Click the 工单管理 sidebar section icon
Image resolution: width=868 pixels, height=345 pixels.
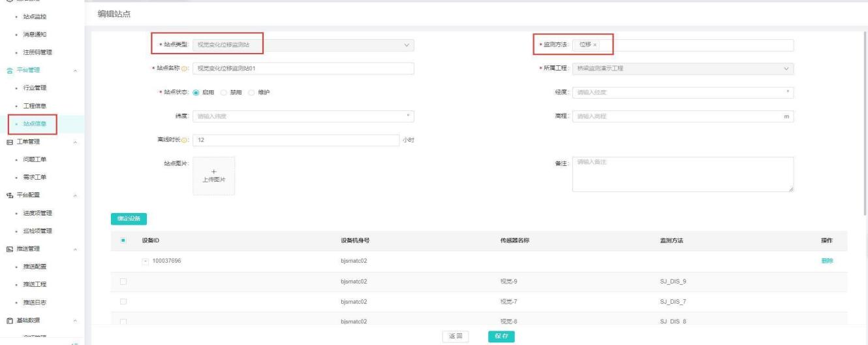[9, 141]
